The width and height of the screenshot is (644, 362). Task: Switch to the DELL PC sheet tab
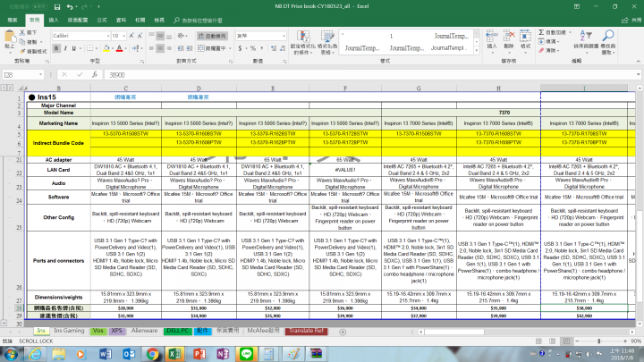[177, 331]
